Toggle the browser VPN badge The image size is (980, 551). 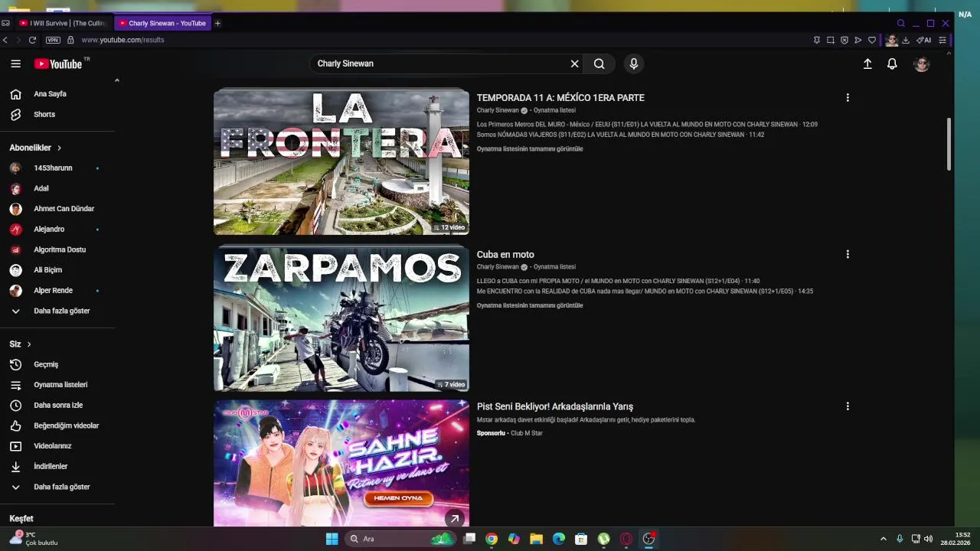click(x=53, y=40)
